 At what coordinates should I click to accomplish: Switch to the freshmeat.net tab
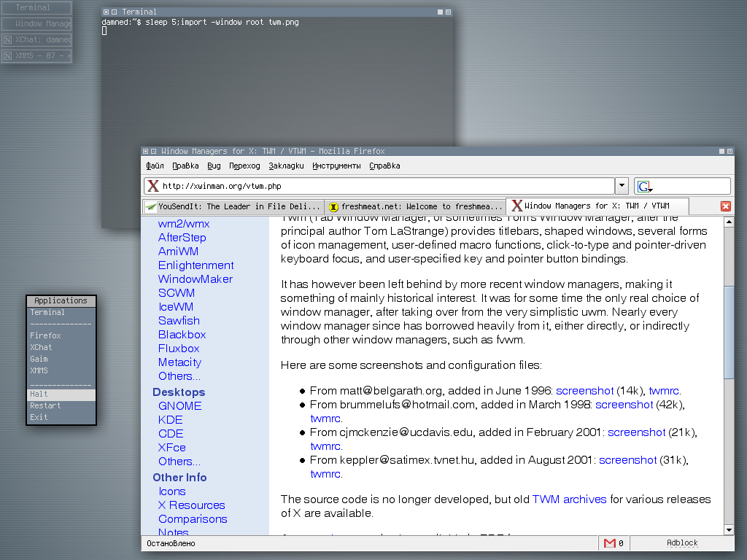pos(415,206)
